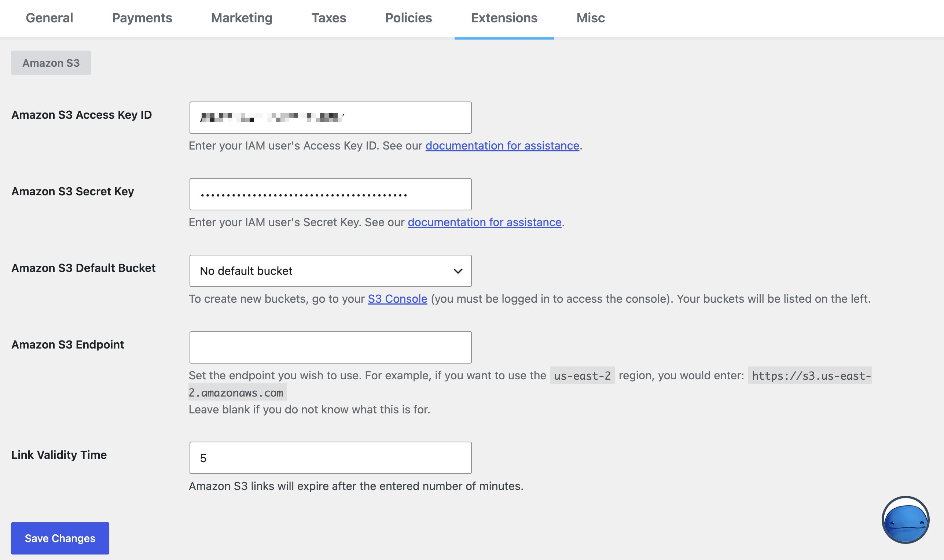Image resolution: width=944 pixels, height=560 pixels.
Task: Click the Amazon S3 Endpoint label
Action: click(67, 345)
